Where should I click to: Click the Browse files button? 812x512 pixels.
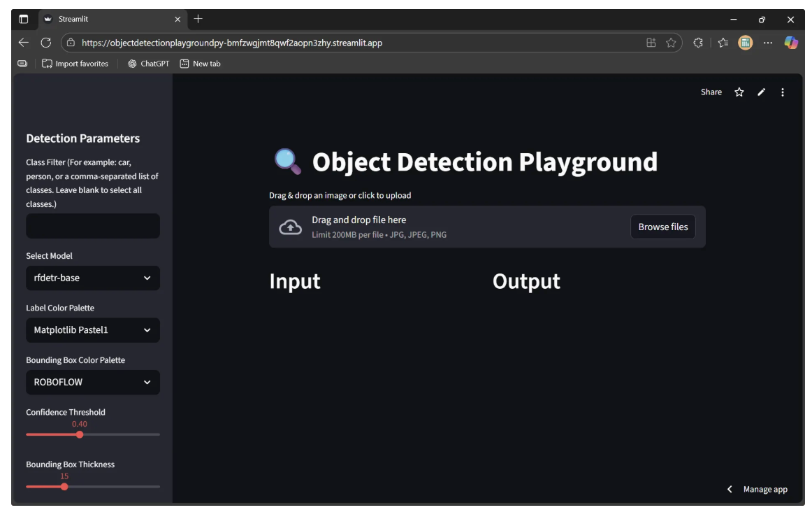(663, 227)
